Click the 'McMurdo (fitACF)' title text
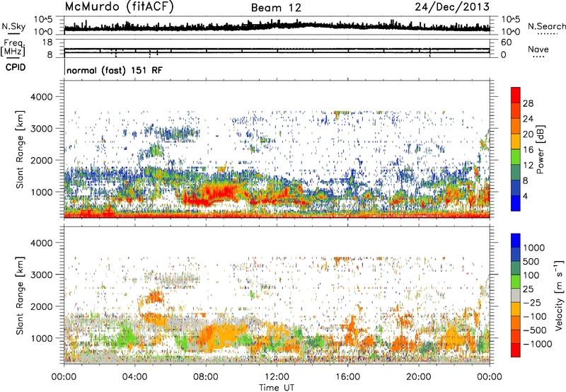 (119, 6)
